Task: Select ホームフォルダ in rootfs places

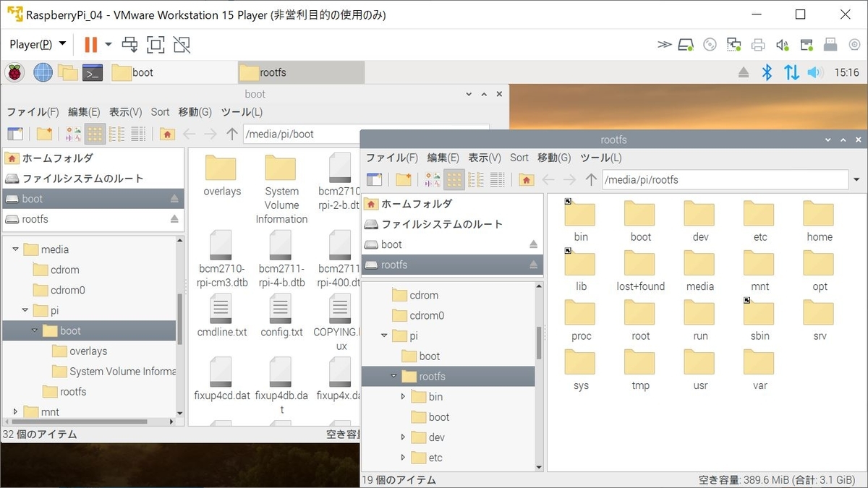Action: [x=452, y=204]
